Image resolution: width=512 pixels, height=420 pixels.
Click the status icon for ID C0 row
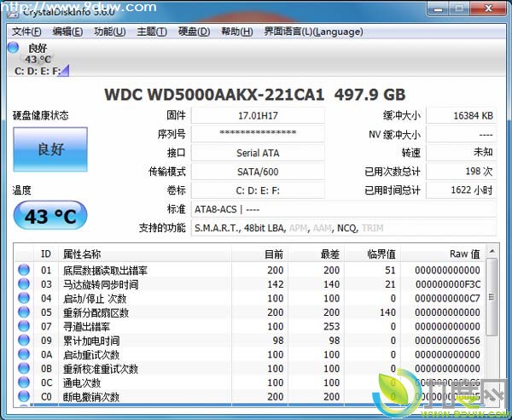pos(24,396)
